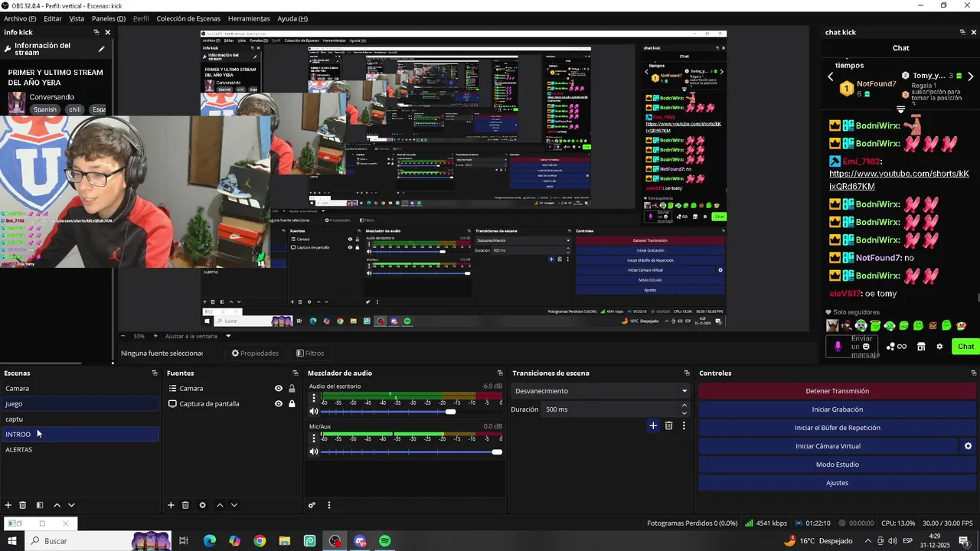Select the ALERTAS scene
Image resolution: width=980 pixels, height=551 pixels.
tap(80, 450)
